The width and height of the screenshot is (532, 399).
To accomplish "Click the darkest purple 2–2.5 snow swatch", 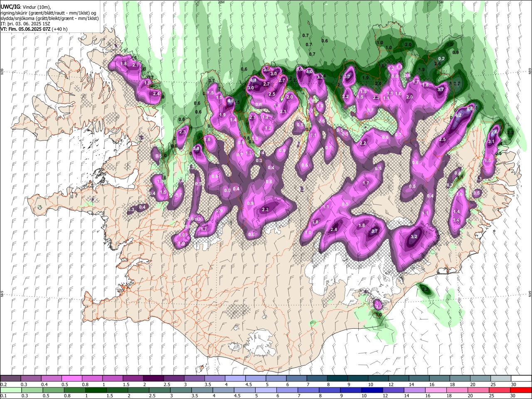I will (153, 378).
